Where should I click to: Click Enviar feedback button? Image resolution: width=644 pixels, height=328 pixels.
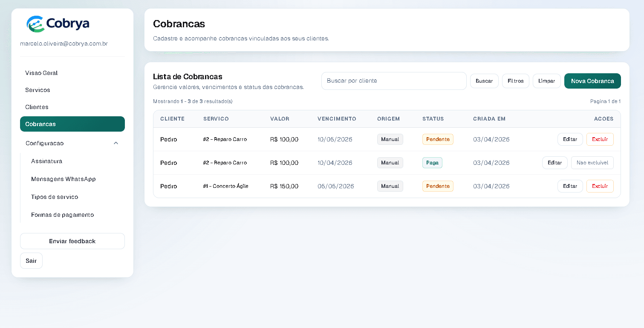coord(72,241)
